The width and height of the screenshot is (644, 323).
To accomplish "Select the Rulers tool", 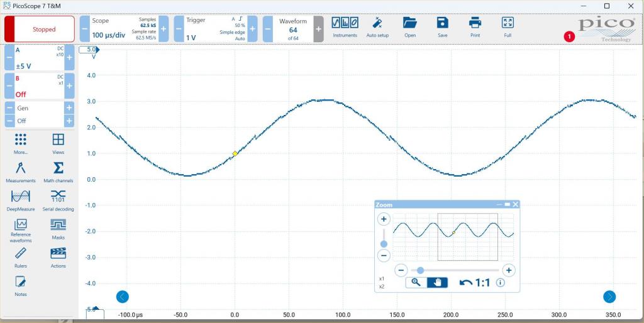I will (20, 256).
